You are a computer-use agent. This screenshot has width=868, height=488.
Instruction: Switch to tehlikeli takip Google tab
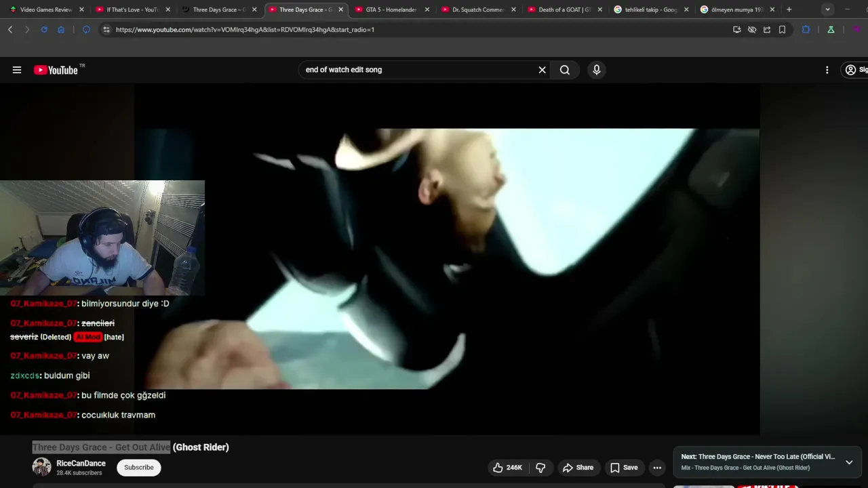point(651,9)
